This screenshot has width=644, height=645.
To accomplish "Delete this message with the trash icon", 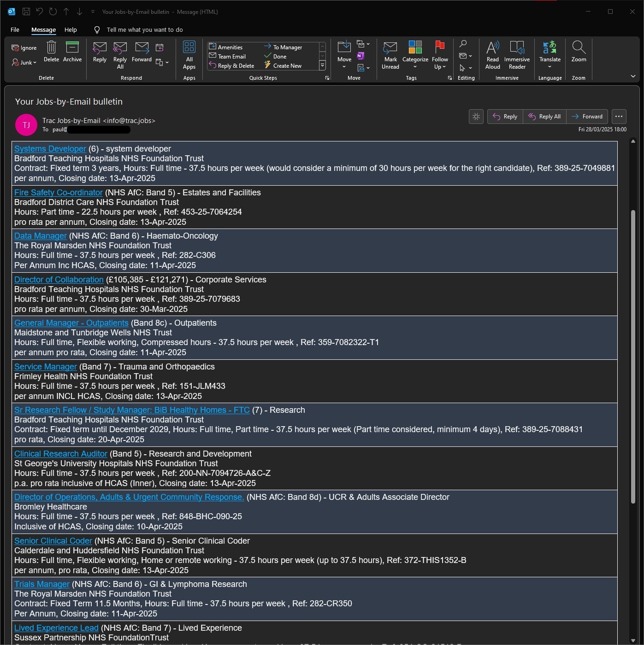I will click(x=51, y=51).
